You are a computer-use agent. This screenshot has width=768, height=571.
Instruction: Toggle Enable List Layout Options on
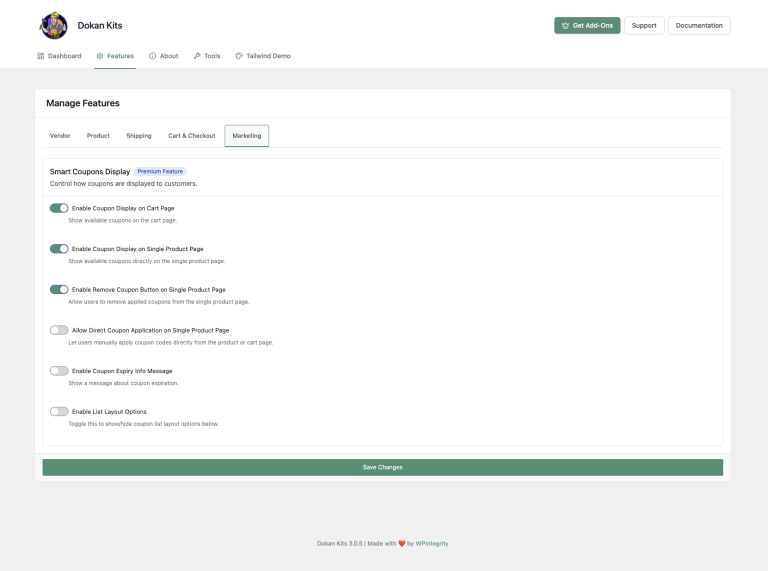(x=59, y=411)
